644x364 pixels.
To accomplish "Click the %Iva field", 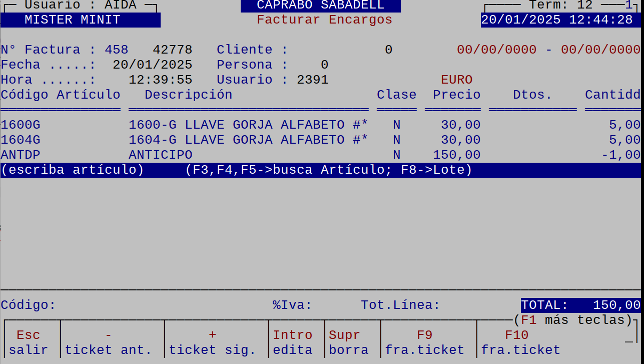I will pyautogui.click(x=288, y=305).
